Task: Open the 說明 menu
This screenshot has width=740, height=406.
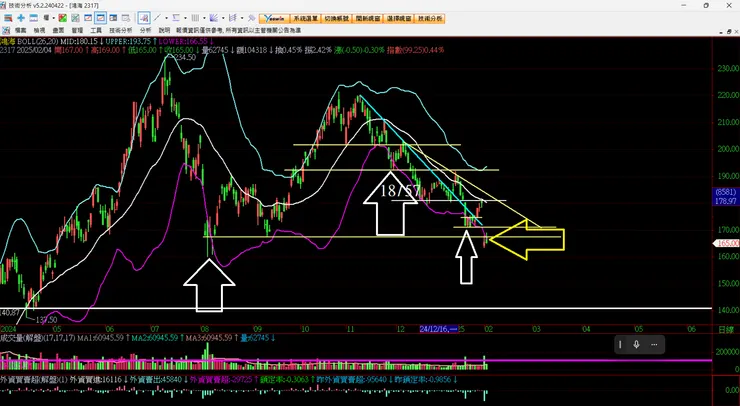Action: pos(164,30)
